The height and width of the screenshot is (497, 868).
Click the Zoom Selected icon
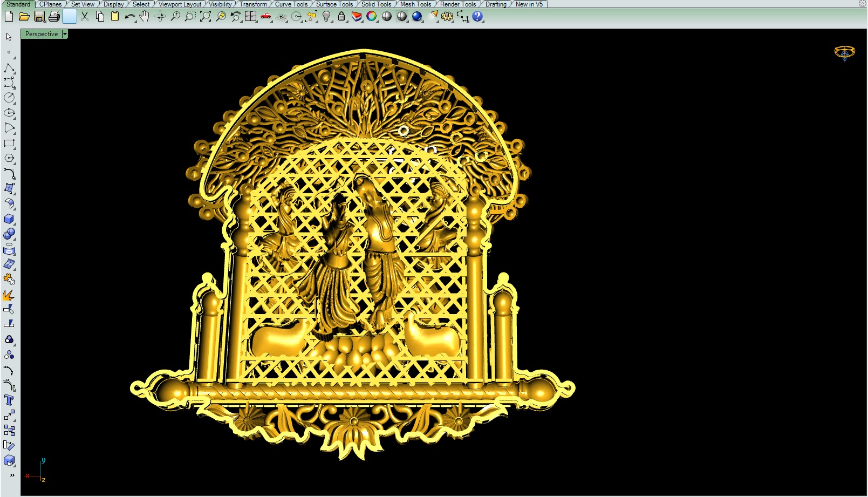[x=221, y=17]
